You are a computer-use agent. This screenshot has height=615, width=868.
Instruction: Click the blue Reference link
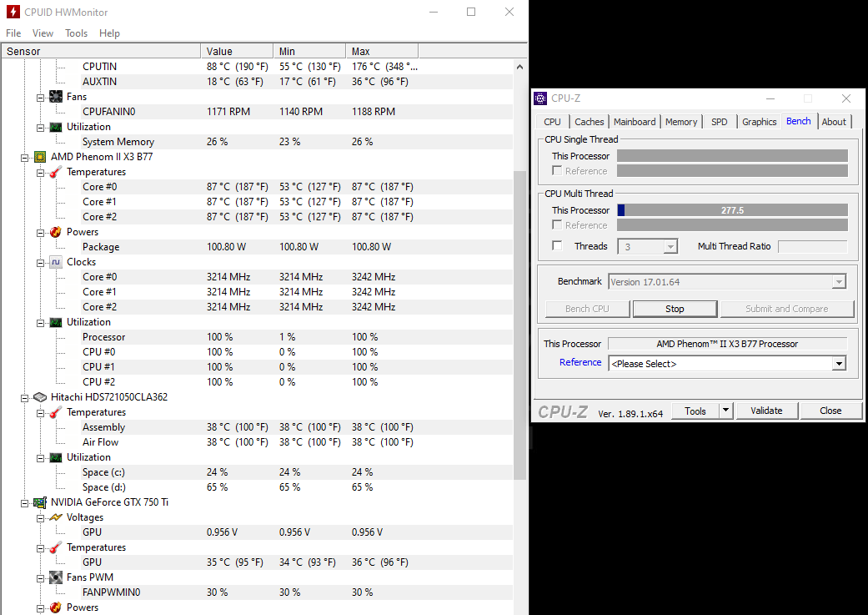(x=580, y=362)
